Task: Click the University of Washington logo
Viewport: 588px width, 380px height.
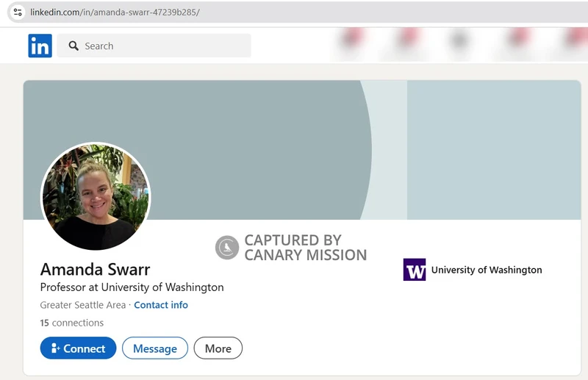Action: coord(415,269)
